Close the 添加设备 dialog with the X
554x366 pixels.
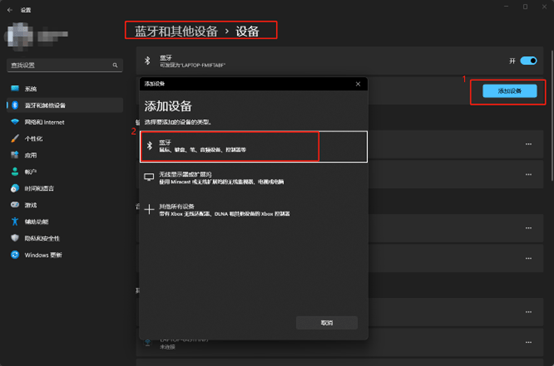coord(358,84)
